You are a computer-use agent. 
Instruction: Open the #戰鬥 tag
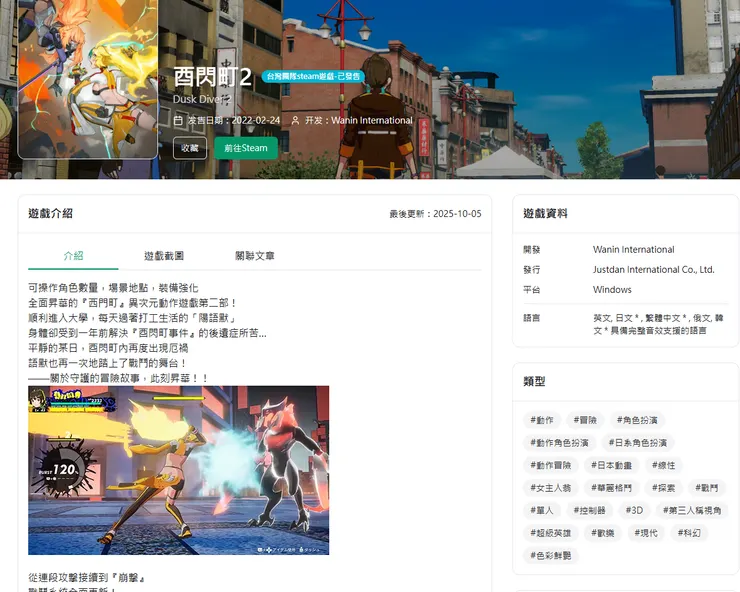707,488
